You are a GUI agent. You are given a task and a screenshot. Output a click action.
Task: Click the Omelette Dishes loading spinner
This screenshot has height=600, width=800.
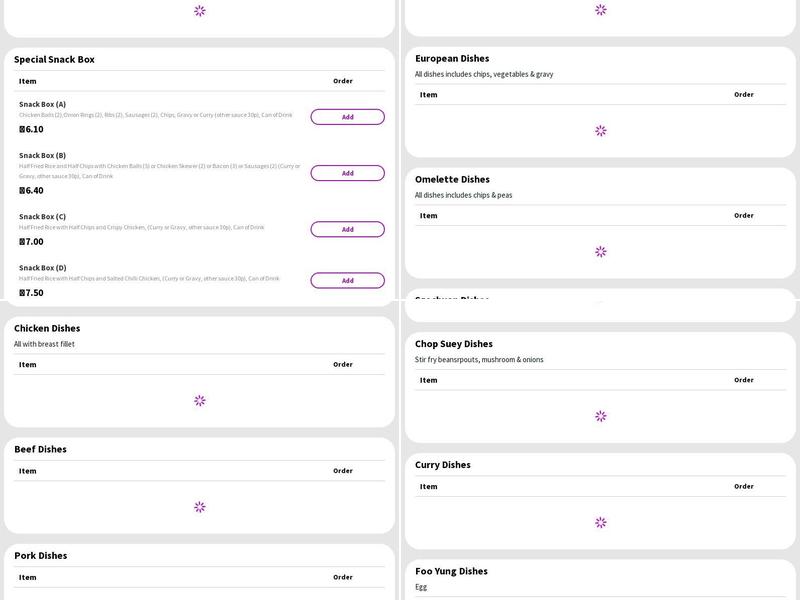click(x=601, y=252)
